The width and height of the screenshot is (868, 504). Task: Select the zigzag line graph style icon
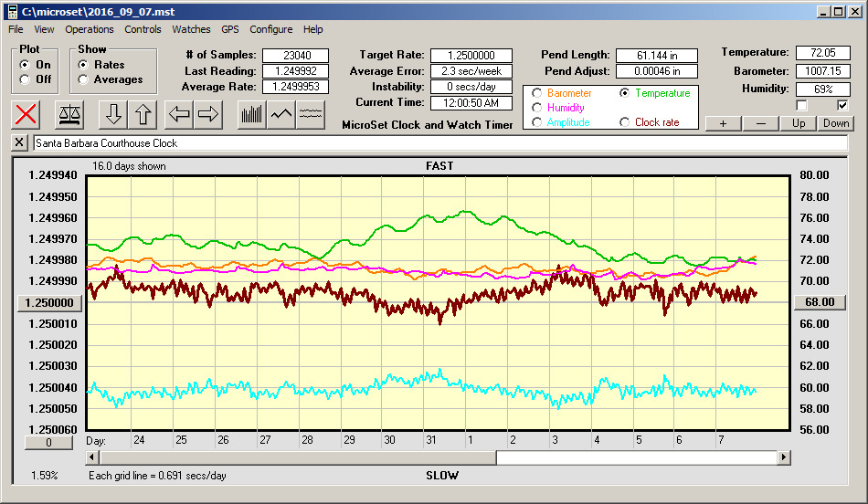coord(281,114)
